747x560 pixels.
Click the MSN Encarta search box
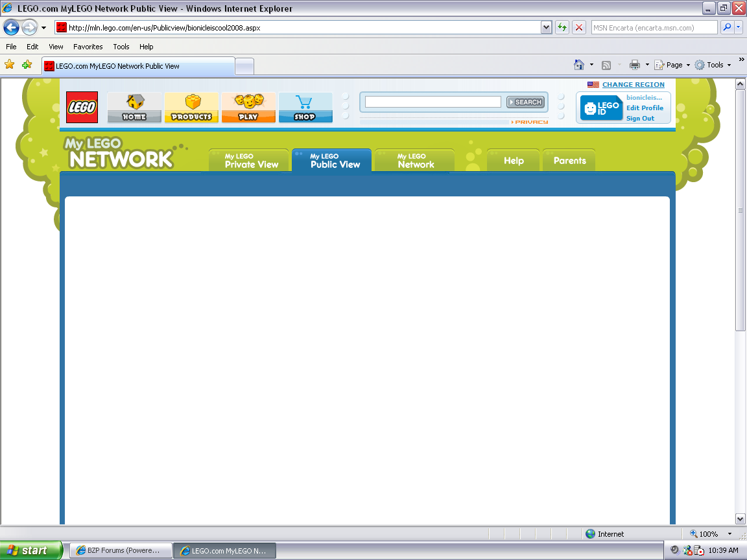654,28
